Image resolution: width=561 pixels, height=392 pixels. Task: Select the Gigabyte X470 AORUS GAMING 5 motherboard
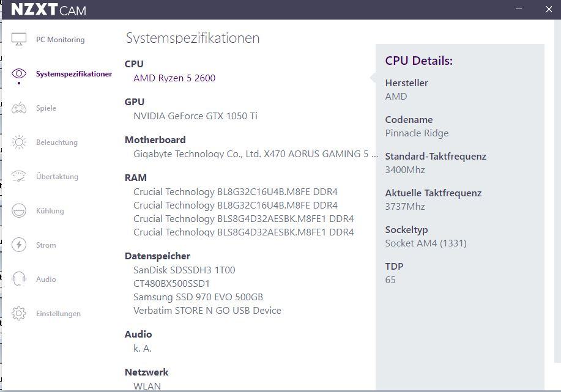(x=256, y=153)
